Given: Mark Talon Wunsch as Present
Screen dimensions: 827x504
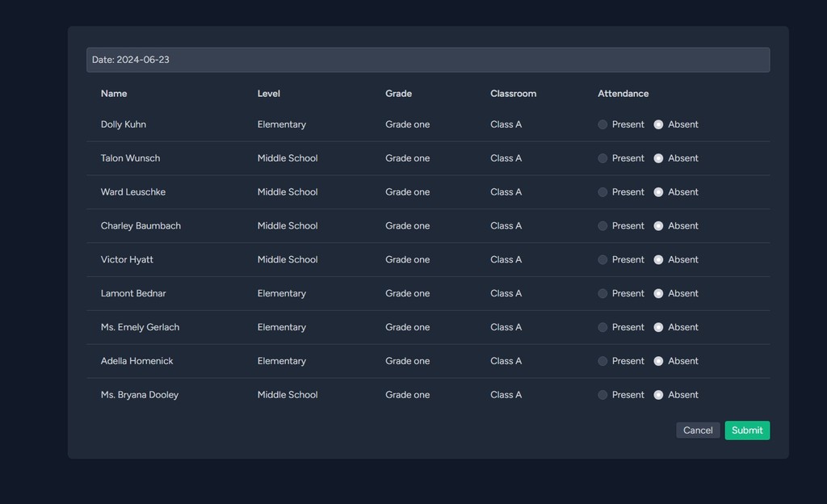Looking at the screenshot, I should [x=602, y=158].
